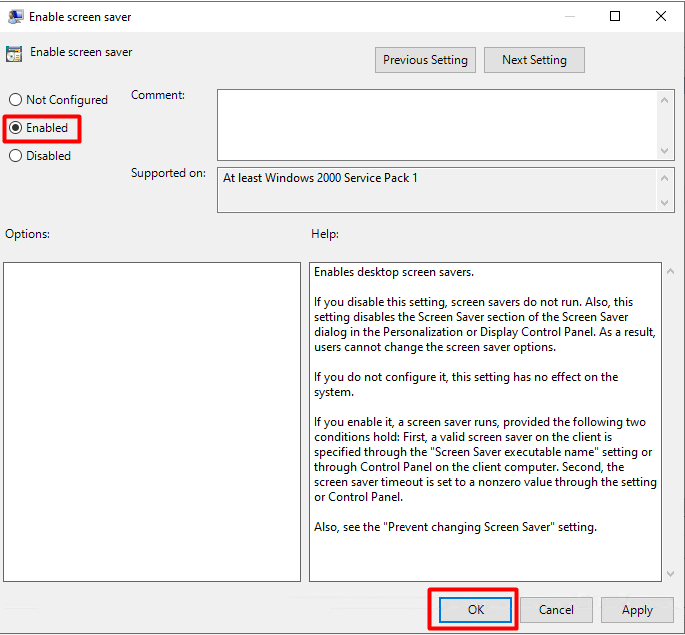Click Supported on box scroll up arrow
Image resolution: width=685 pixels, height=635 pixels.
[x=664, y=178]
